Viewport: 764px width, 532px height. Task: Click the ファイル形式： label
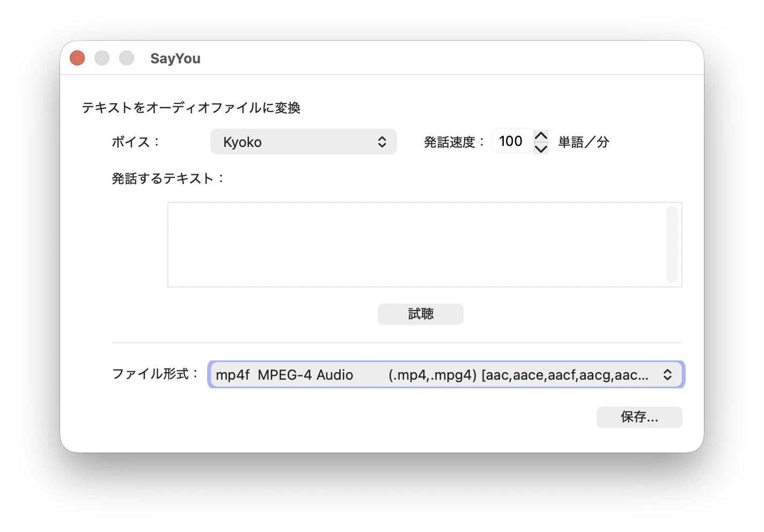click(x=156, y=374)
